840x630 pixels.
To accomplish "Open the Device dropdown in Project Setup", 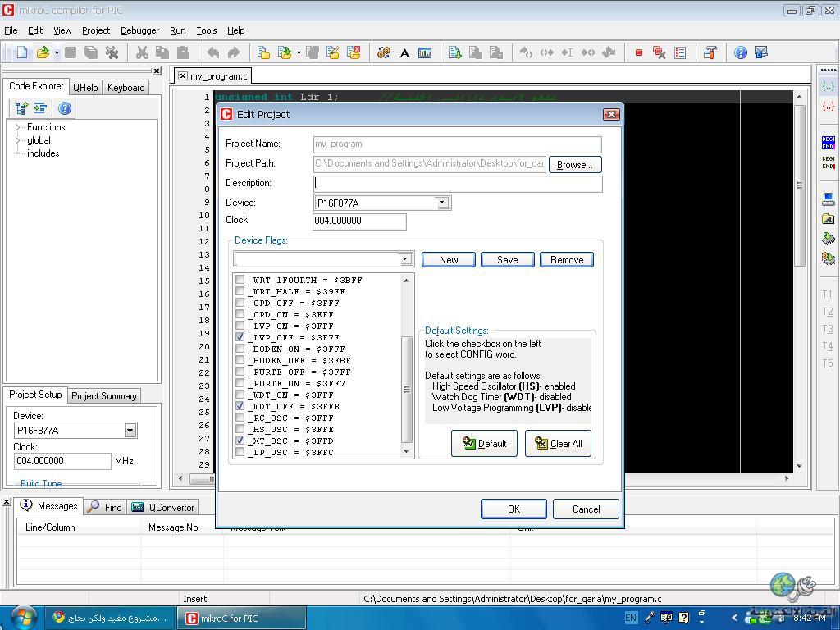I will pyautogui.click(x=130, y=430).
